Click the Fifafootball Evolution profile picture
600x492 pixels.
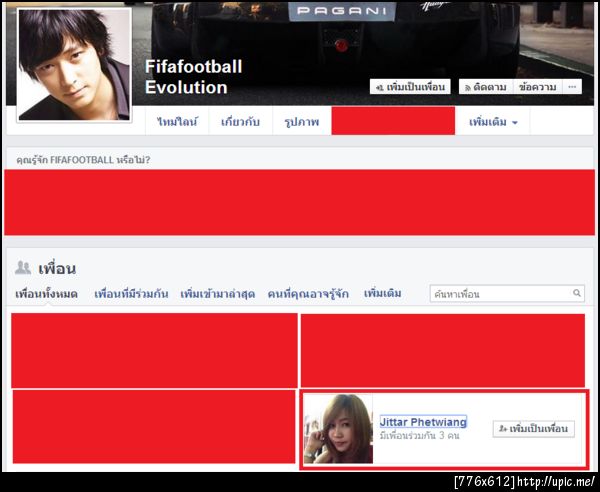pos(74,65)
